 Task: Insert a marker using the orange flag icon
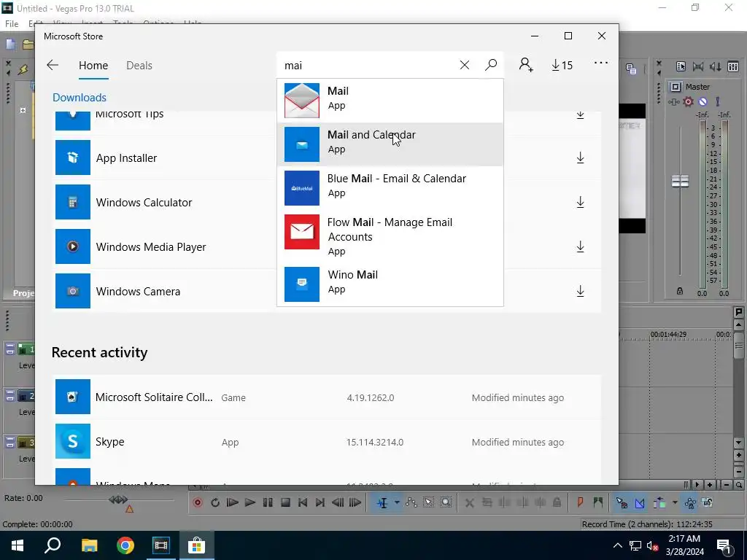[x=580, y=502]
